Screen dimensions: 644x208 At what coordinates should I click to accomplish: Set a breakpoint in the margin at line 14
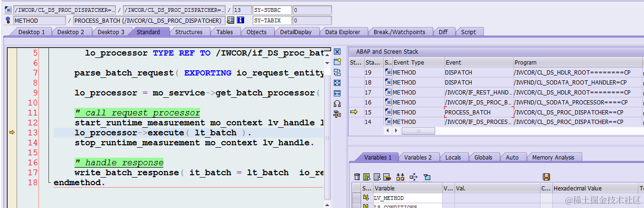[x=12, y=142]
